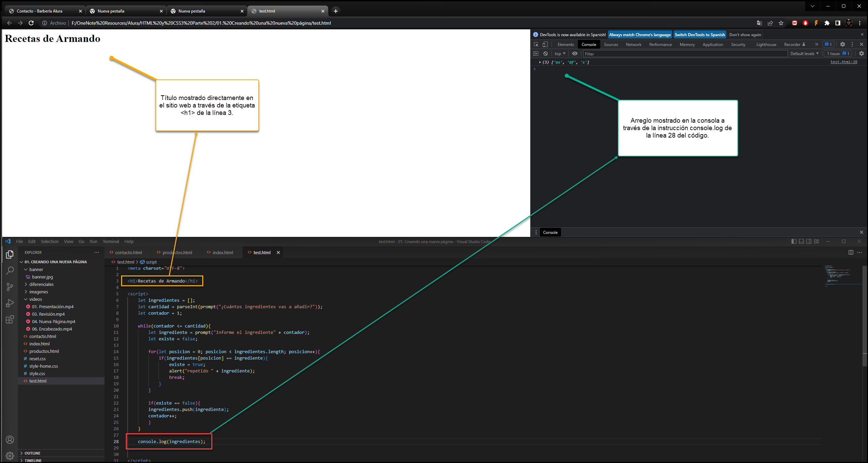Switch to the Elements tab in DevTools
The image size is (868, 463).
point(565,44)
